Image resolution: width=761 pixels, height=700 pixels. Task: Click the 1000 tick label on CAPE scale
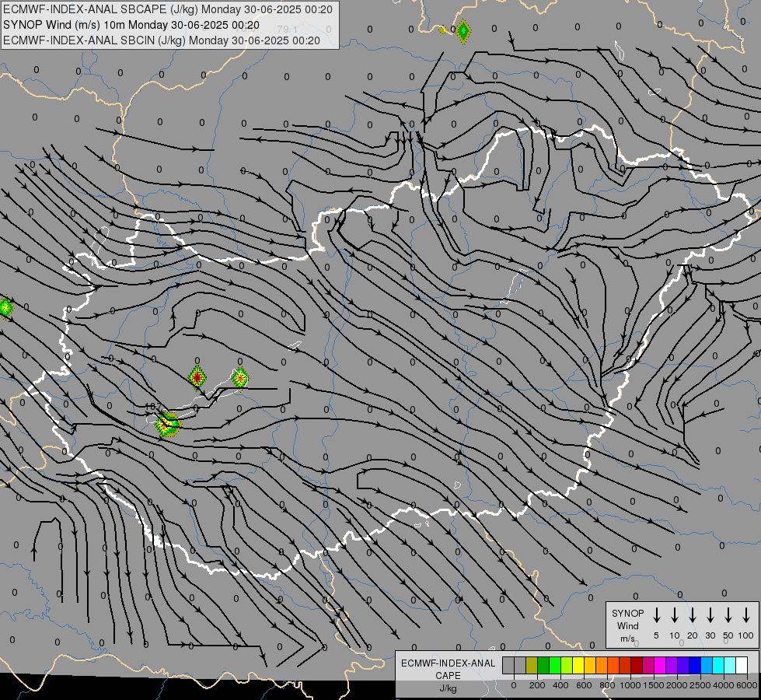click(x=630, y=685)
